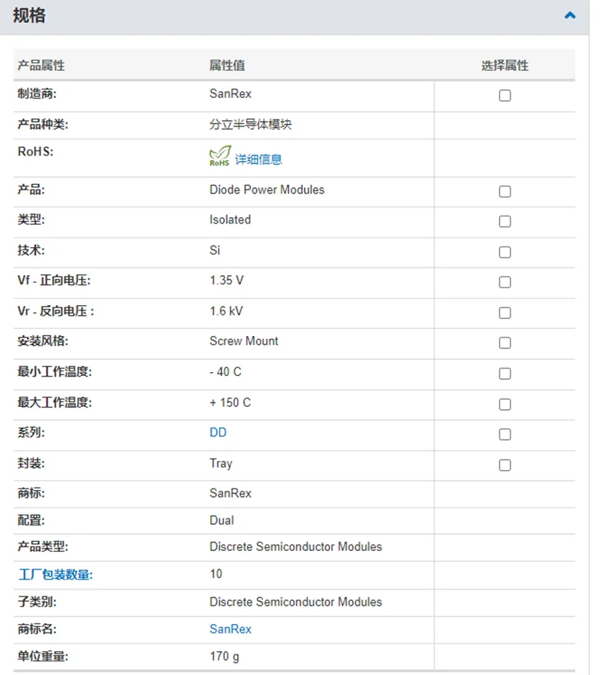This screenshot has height=675, width=616.
Task: Click the 子类别 Discrete Semiconductor Modules value
Action: (296, 602)
